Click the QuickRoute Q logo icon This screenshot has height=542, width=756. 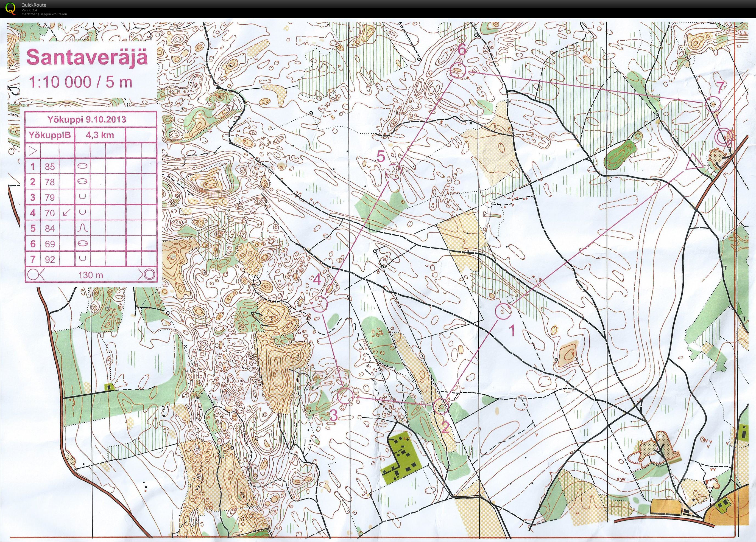click(x=11, y=8)
